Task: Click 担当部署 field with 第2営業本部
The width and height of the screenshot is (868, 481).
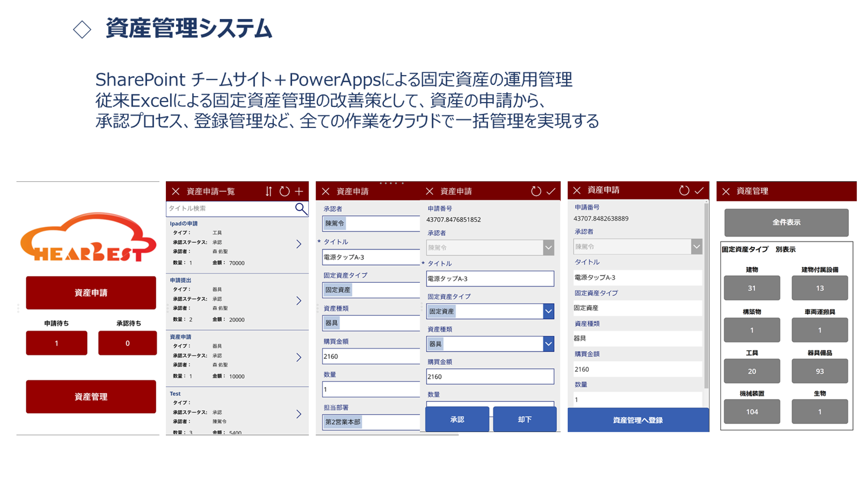Action: coord(371,422)
